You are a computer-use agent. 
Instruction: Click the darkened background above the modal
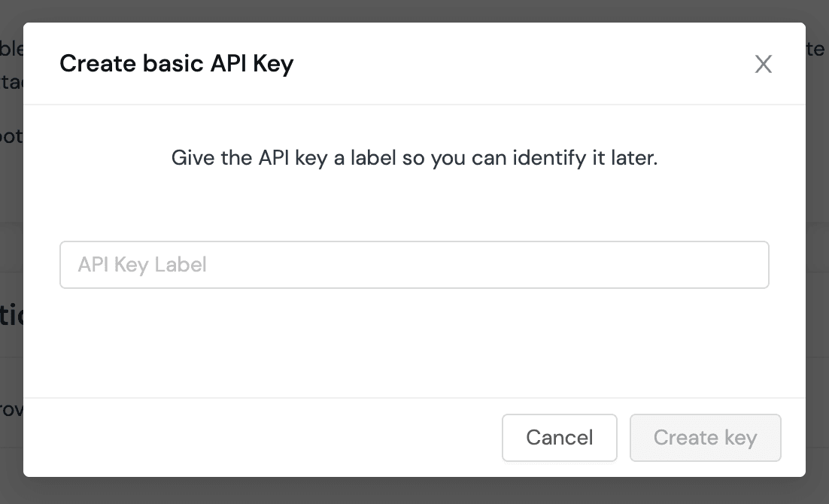[414, 9]
